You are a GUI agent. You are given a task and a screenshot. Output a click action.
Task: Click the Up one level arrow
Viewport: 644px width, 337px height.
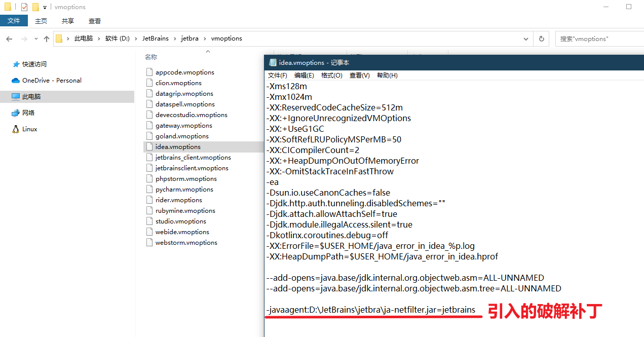pyautogui.click(x=47, y=39)
